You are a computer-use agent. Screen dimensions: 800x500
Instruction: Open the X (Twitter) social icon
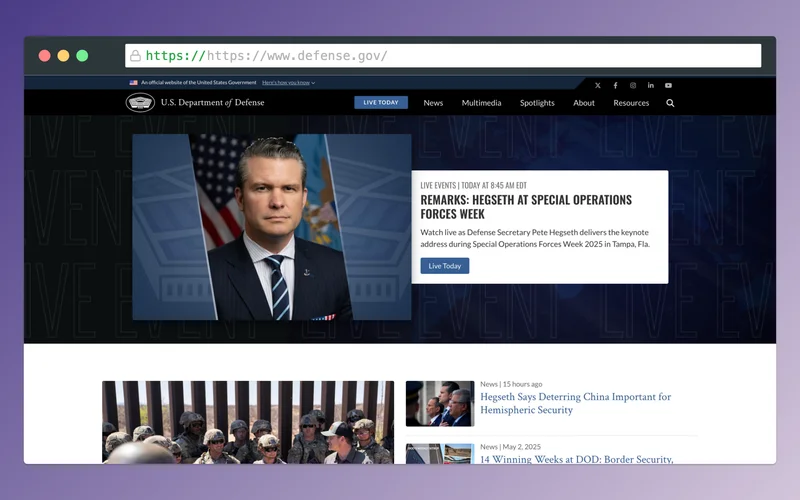coord(597,86)
